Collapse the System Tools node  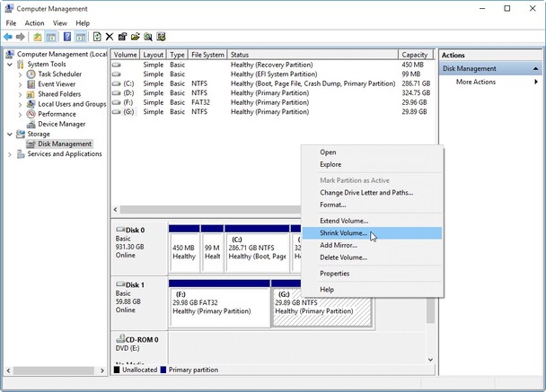point(10,65)
